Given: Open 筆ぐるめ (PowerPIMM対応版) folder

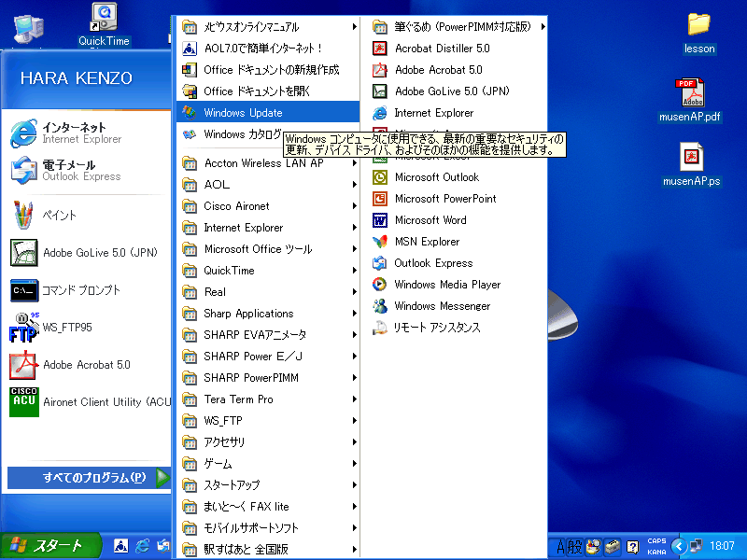Looking at the screenshot, I should 456,27.
